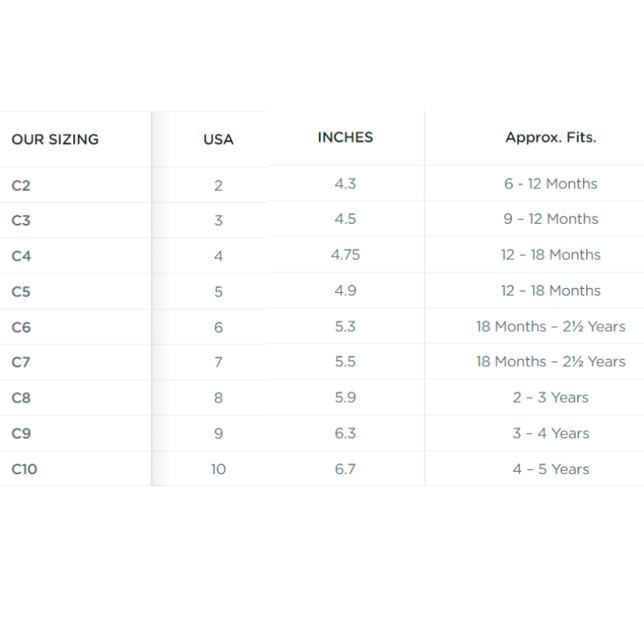
Task: Click the 9 – 12 Months cell
Action: point(551,219)
